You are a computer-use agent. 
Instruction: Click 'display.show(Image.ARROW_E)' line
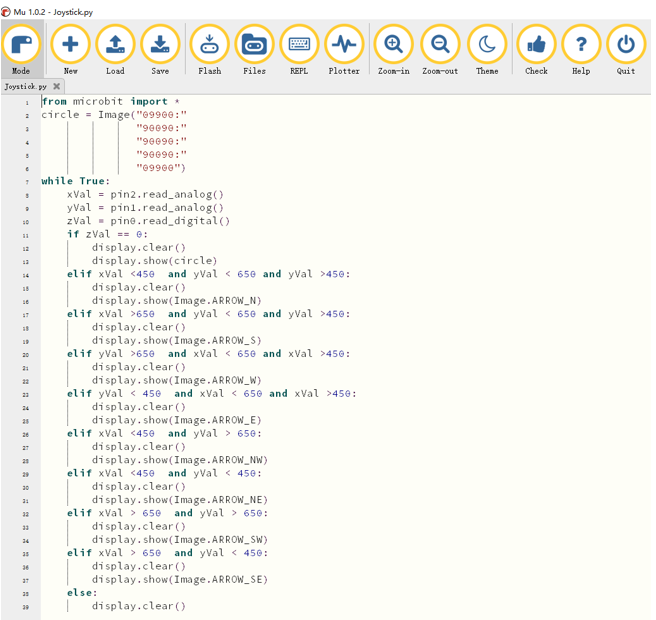177,420
